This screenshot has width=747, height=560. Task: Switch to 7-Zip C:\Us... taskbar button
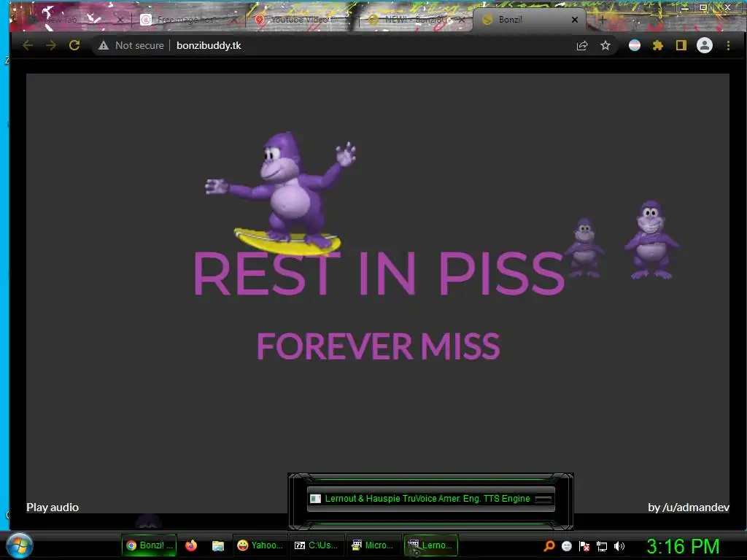tap(317, 545)
